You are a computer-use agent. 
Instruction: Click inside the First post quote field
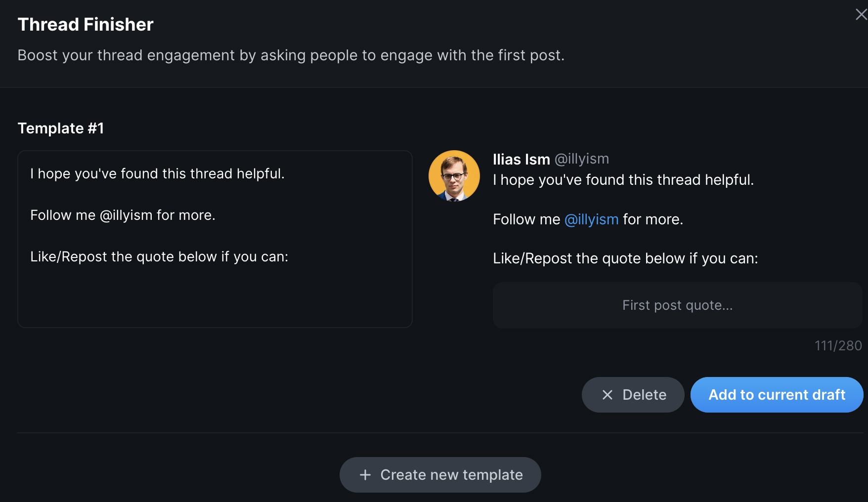click(677, 305)
